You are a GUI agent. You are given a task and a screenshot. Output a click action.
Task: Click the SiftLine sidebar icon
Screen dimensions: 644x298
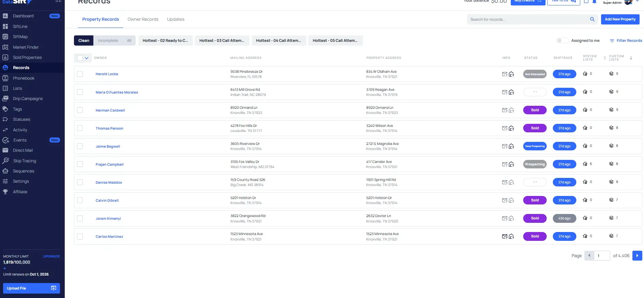[x=5, y=26]
